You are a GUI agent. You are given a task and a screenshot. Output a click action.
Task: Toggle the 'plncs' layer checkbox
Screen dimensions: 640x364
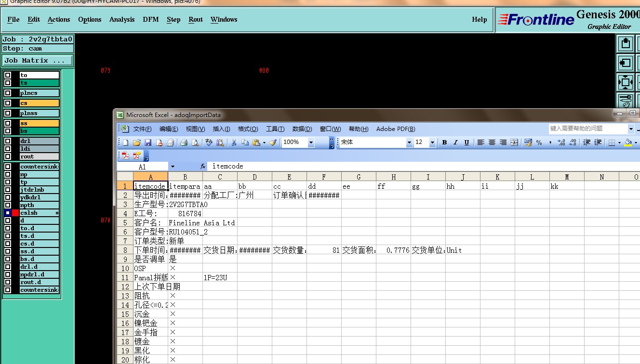click(x=8, y=93)
